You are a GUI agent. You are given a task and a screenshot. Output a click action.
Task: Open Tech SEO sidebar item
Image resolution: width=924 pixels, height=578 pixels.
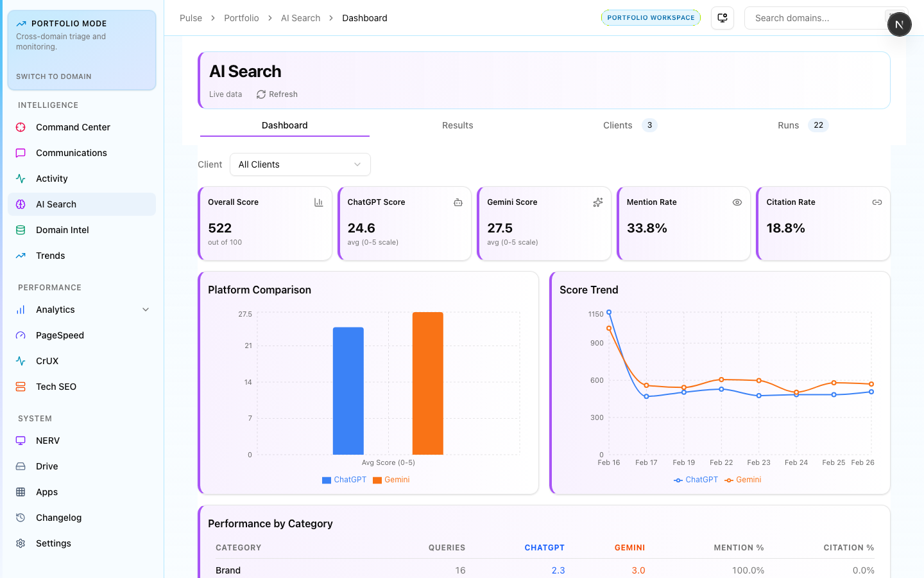[56, 387]
